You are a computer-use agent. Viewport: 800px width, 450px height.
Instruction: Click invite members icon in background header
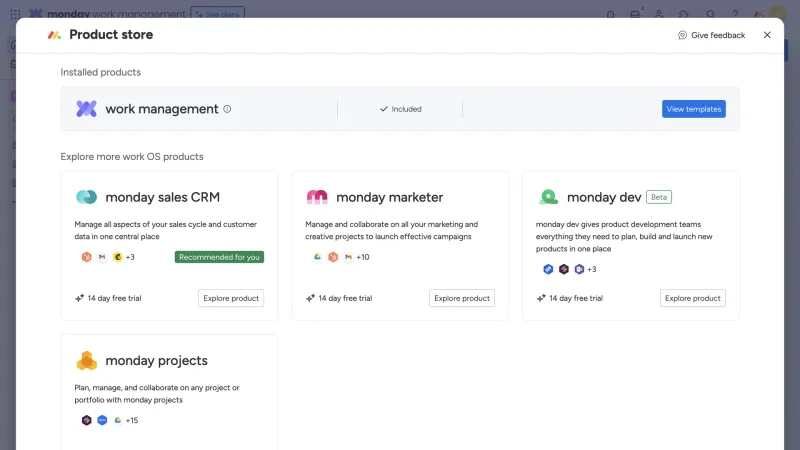tap(659, 14)
